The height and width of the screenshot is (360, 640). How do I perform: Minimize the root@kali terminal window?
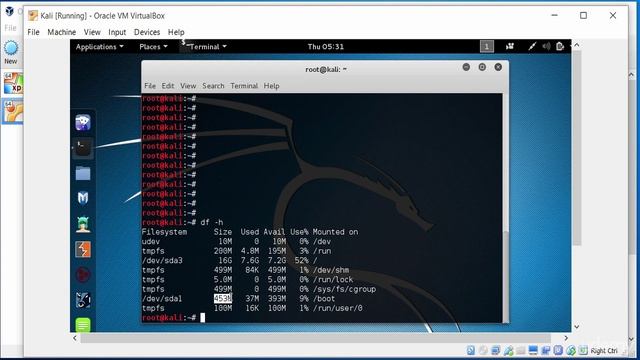point(466,67)
